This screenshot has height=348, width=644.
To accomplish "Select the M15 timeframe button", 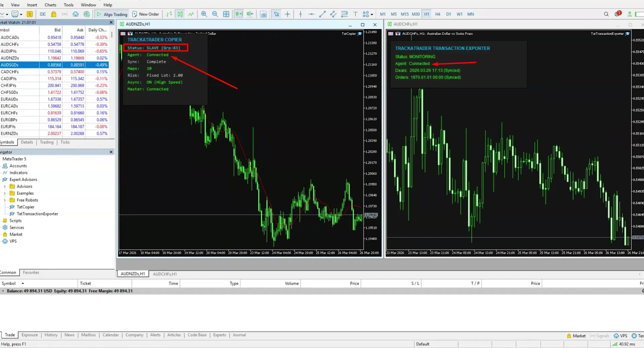I will click(x=404, y=14).
